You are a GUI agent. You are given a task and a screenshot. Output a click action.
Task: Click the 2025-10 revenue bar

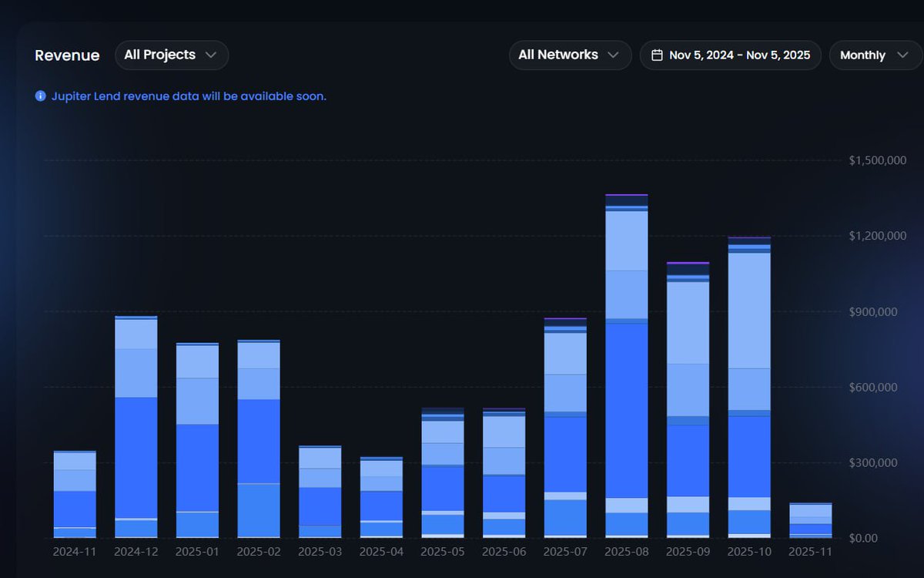(x=749, y=387)
